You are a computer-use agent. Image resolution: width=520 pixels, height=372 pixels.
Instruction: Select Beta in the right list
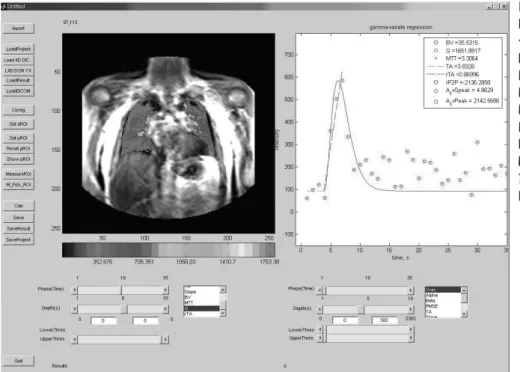tap(443, 301)
